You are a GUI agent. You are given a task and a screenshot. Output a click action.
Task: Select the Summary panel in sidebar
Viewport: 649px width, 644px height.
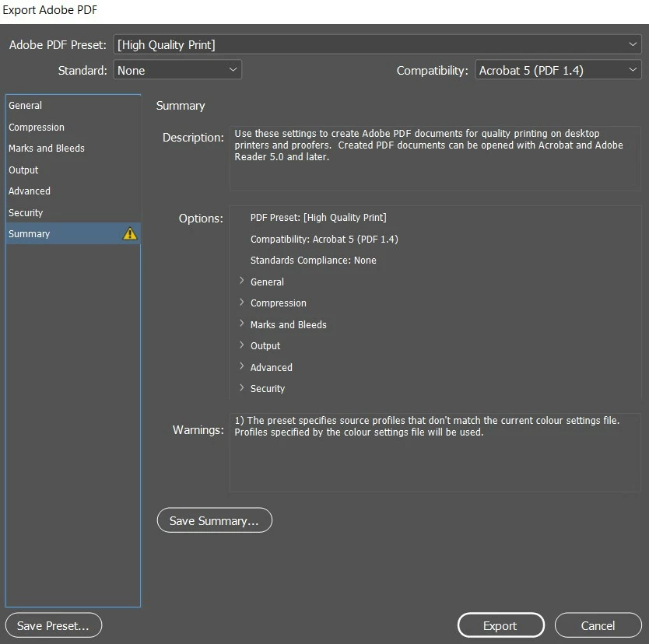click(x=73, y=233)
